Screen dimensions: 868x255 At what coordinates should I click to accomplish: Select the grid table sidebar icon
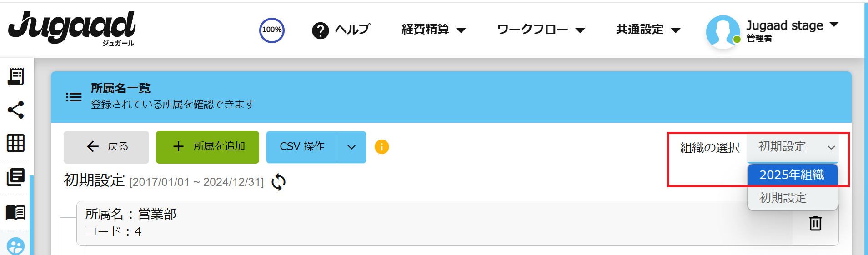tap(16, 143)
